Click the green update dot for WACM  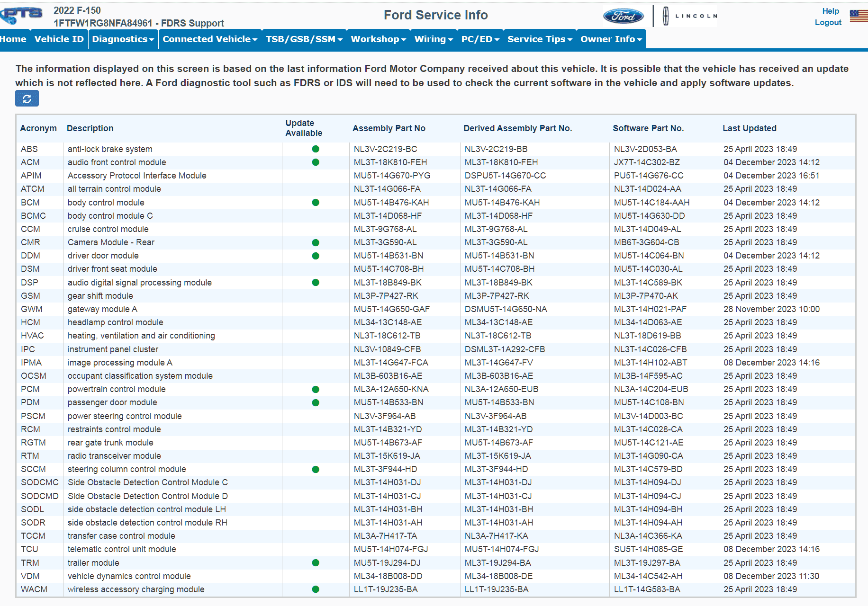(x=316, y=589)
